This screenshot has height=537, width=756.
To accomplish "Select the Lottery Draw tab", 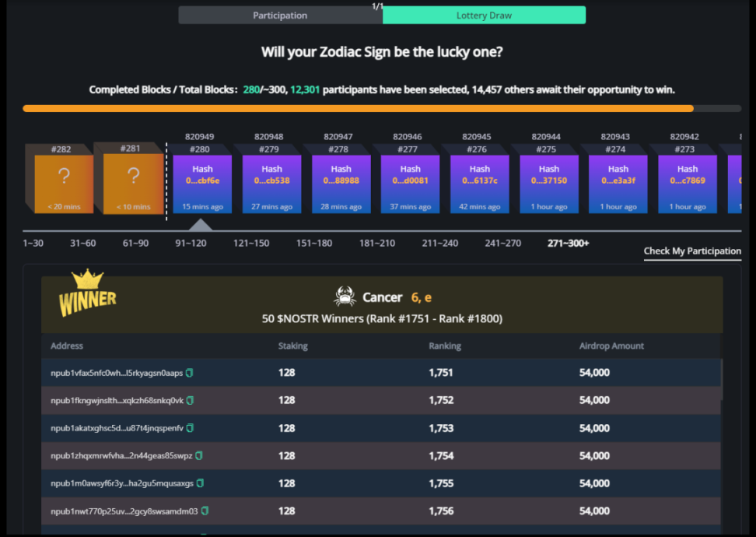I will pos(484,16).
